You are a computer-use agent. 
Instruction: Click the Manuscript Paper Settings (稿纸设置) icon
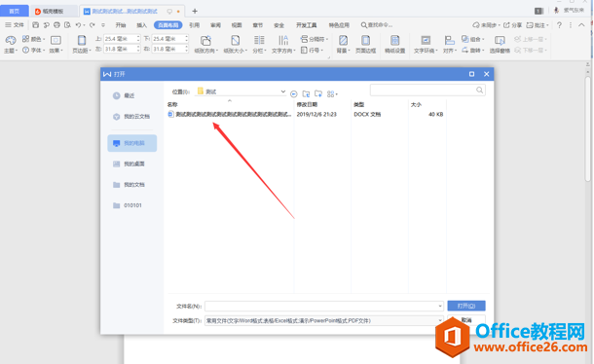pos(394,45)
